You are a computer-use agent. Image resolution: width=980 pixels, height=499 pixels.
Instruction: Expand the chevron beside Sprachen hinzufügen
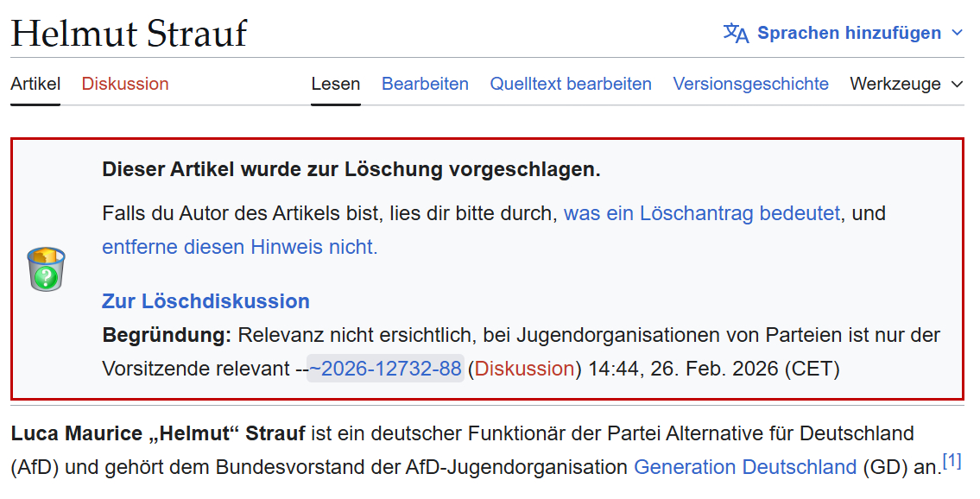point(957,34)
